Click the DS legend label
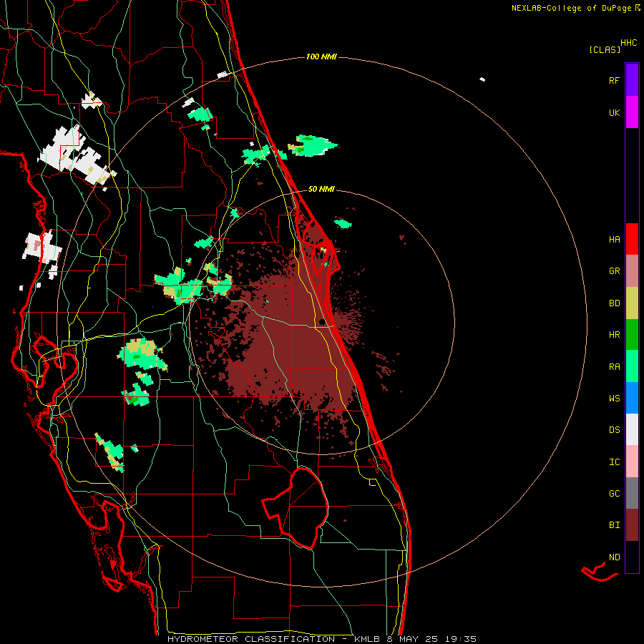 pyautogui.click(x=614, y=430)
